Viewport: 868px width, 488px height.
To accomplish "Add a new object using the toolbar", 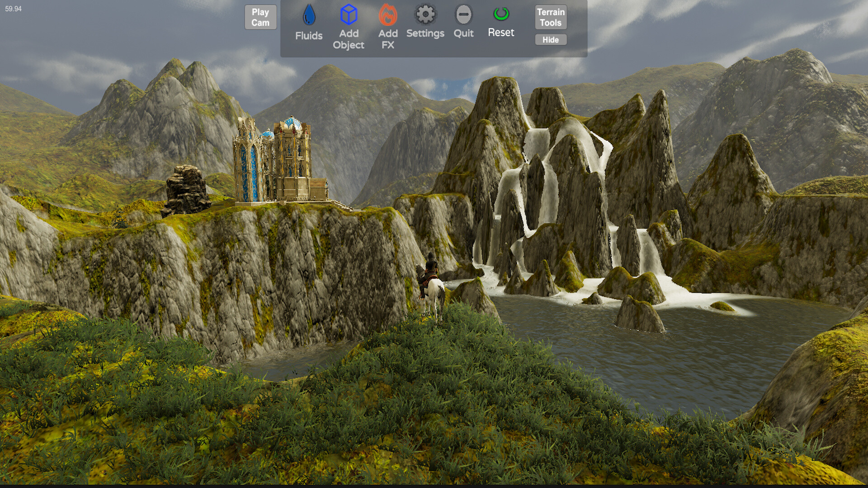I will click(x=348, y=27).
